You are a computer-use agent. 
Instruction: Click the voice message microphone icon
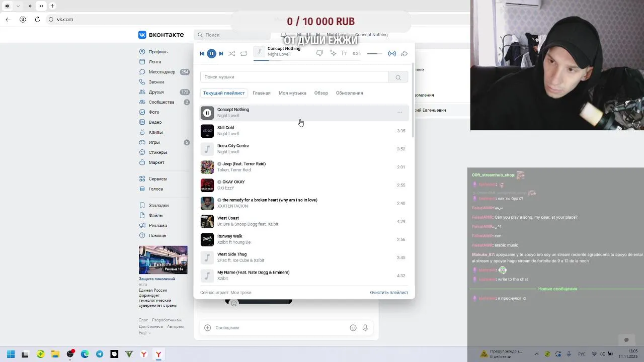[x=365, y=328]
